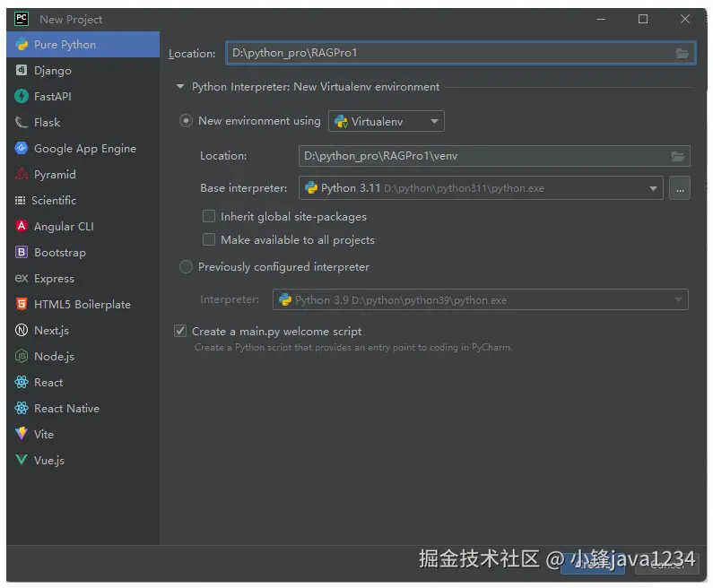Viewport: 713px width, 588px height.
Task: Click the ellipsis button beside Base interpreter
Action: pos(679,188)
